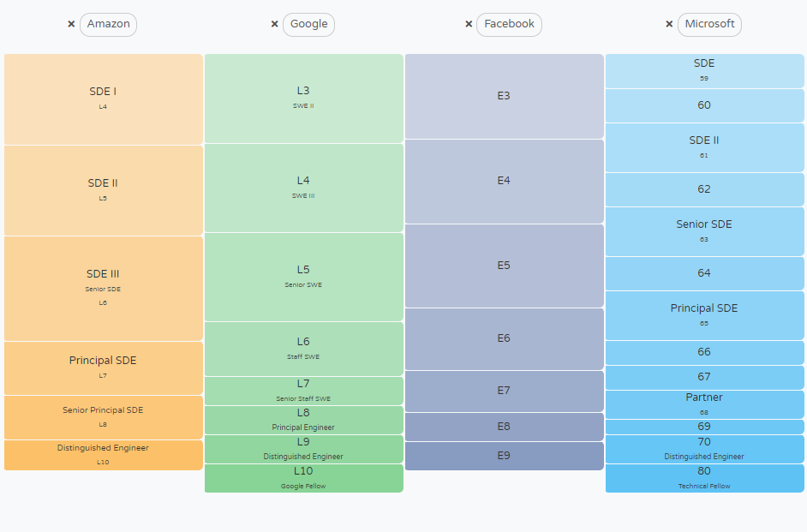807x532 pixels.
Task: Click Microsoft Partner 68 block
Action: pyautogui.click(x=704, y=403)
